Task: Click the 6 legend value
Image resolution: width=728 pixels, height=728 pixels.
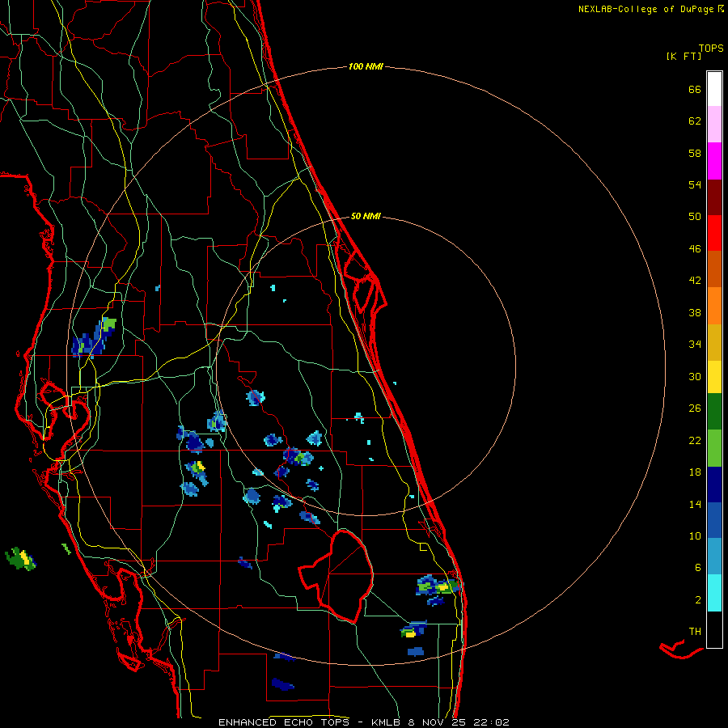Action: point(698,568)
